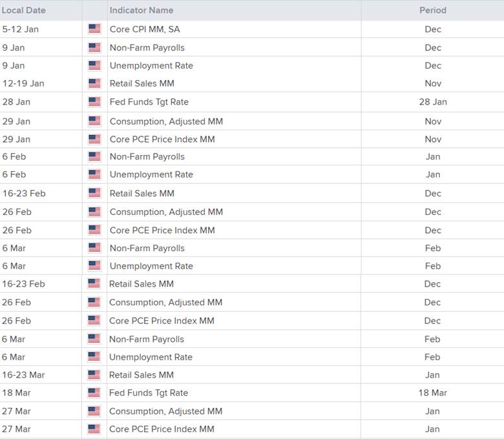Open 6 Feb Unemployment Rate indicator
Screen dimensions: 504x439
coord(151,174)
